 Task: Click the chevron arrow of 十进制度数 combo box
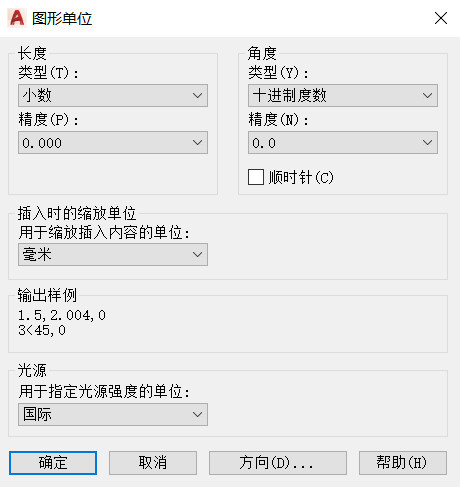coord(427,96)
